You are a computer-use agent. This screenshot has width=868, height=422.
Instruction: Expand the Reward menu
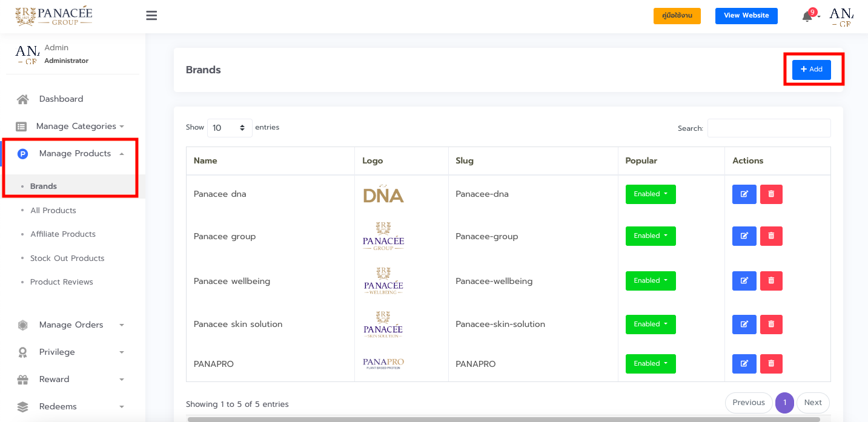click(54, 380)
